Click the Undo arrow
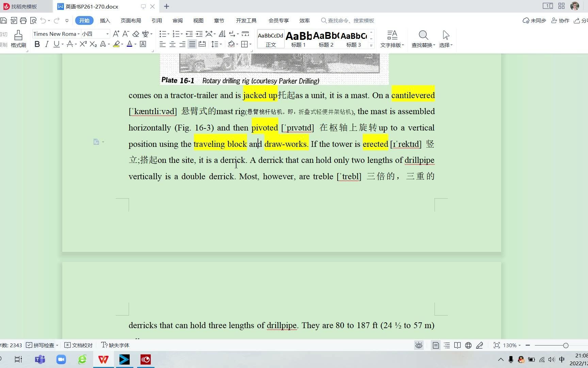This screenshot has width=588, height=368. (x=43, y=20)
